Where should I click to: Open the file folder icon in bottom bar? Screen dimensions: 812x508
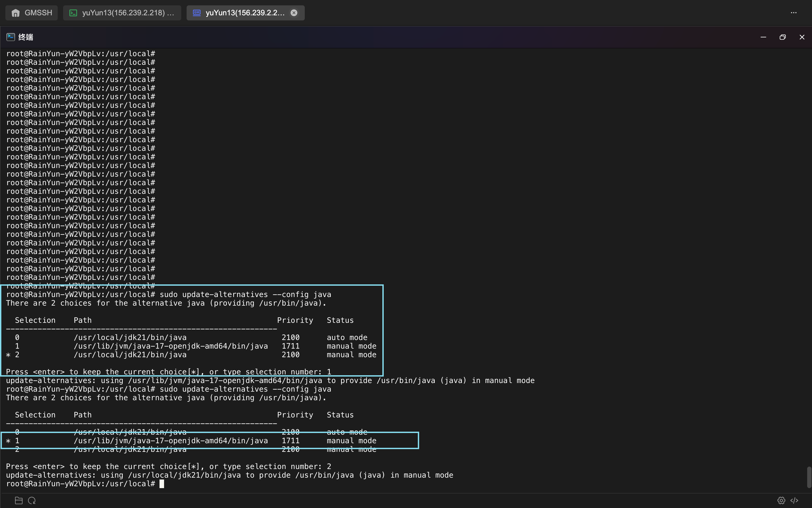(x=19, y=500)
